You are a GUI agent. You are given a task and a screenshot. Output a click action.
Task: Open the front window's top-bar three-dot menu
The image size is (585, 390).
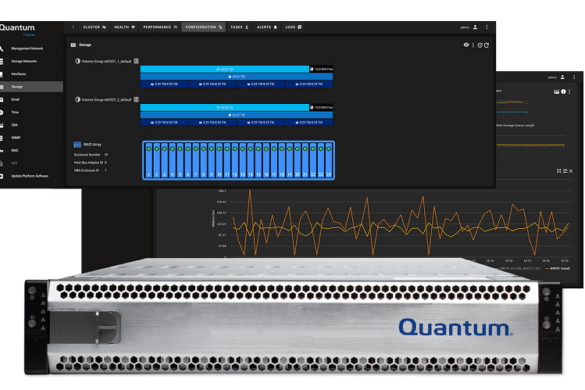click(487, 27)
